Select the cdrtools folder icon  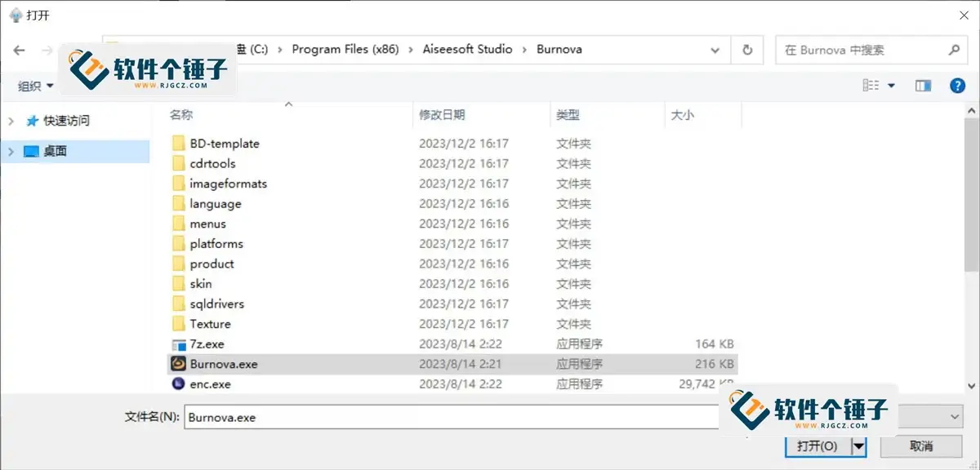coord(180,163)
